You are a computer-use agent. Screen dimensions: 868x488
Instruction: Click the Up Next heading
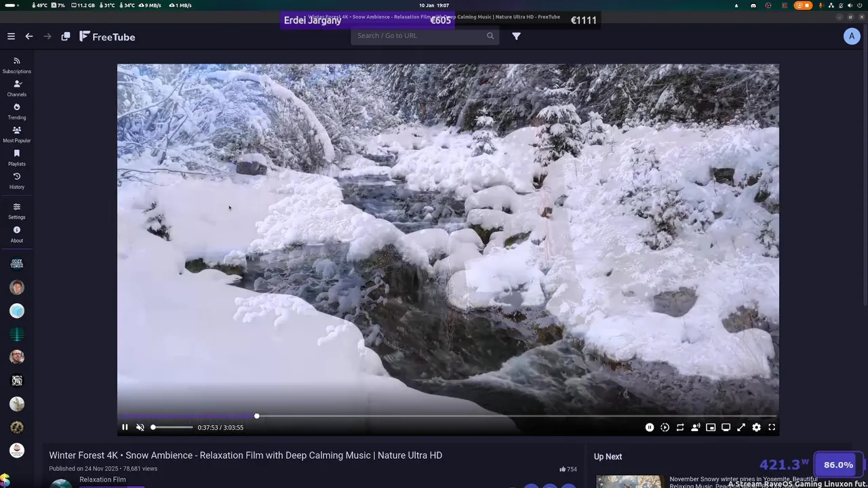[x=608, y=457]
